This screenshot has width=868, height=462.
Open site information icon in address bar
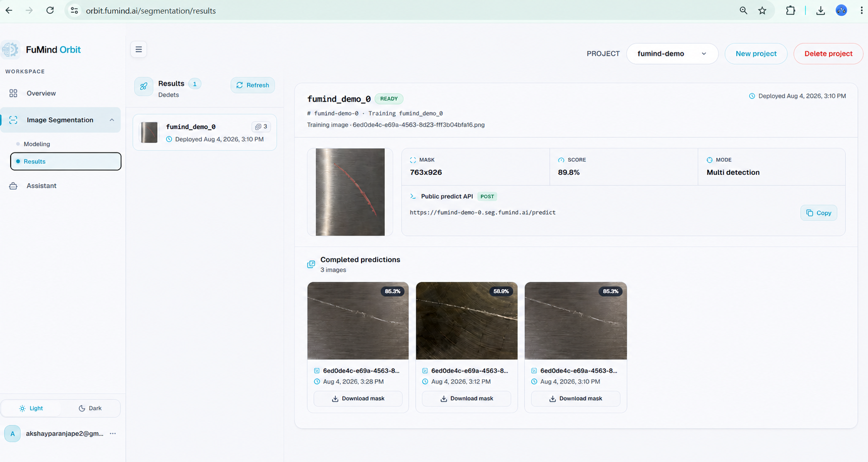[74, 10]
